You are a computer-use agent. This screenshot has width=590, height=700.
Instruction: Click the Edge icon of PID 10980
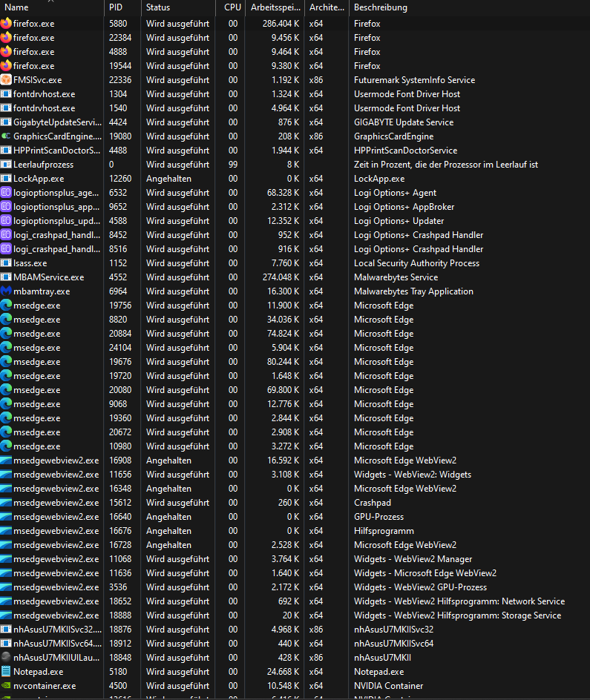6,446
